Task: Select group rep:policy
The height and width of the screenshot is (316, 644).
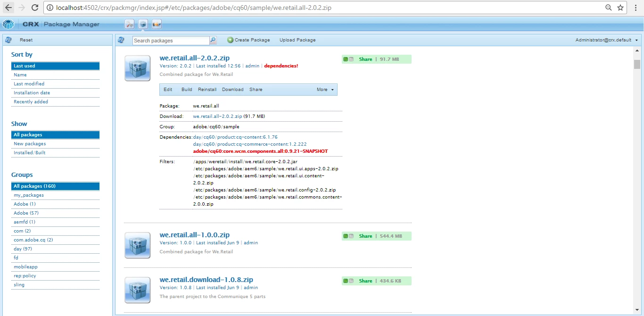Action: [55, 276]
